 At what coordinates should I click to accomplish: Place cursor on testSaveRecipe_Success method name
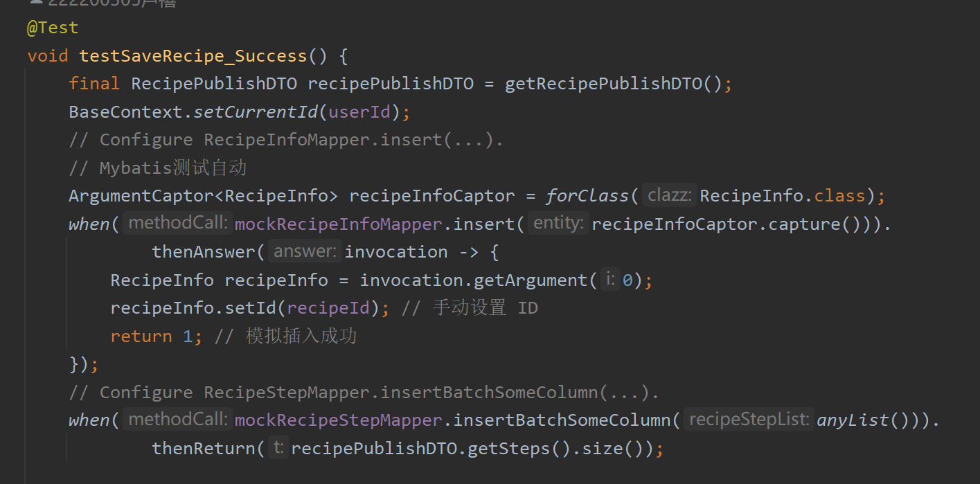click(x=193, y=55)
